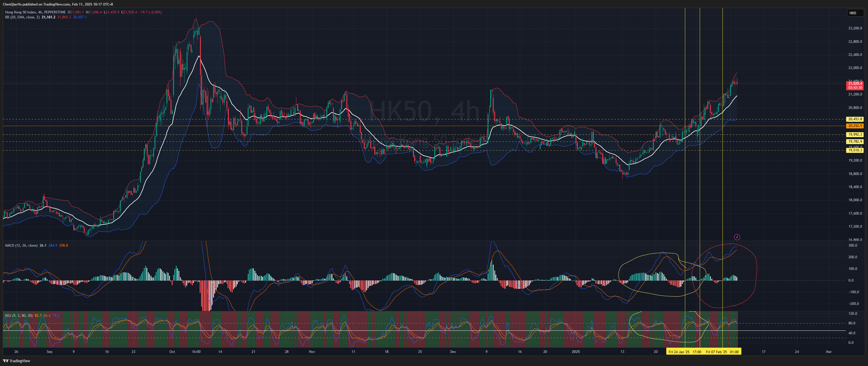
Task: Click the ChenQianYu published on TradingView.com header
Action: [58, 4]
